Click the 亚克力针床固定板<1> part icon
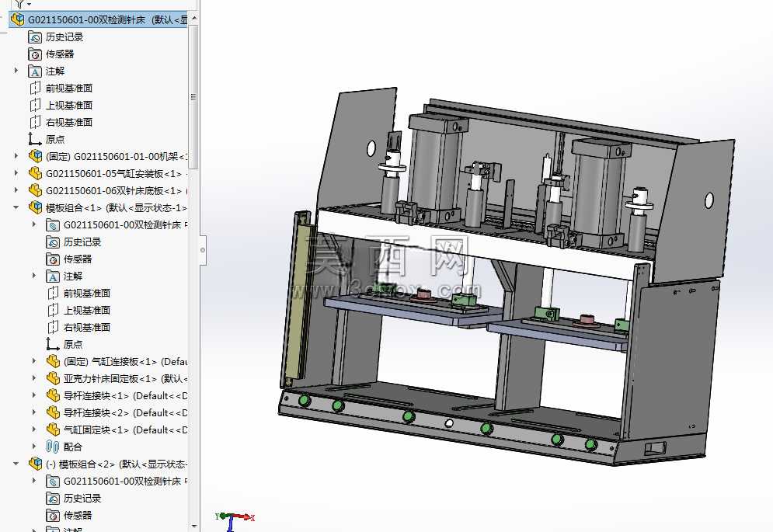This screenshot has width=773, height=532. point(53,379)
